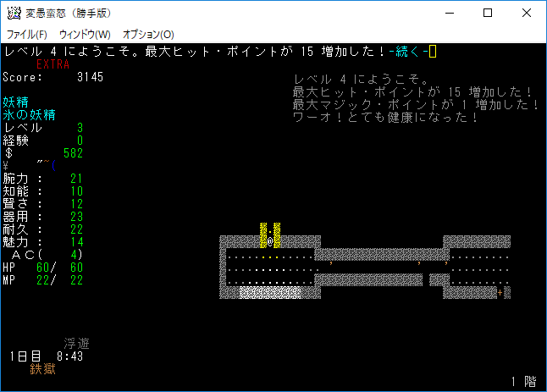The image size is (547, 392).
Task: Click the red EXTRA label
Action: pyautogui.click(x=53, y=64)
